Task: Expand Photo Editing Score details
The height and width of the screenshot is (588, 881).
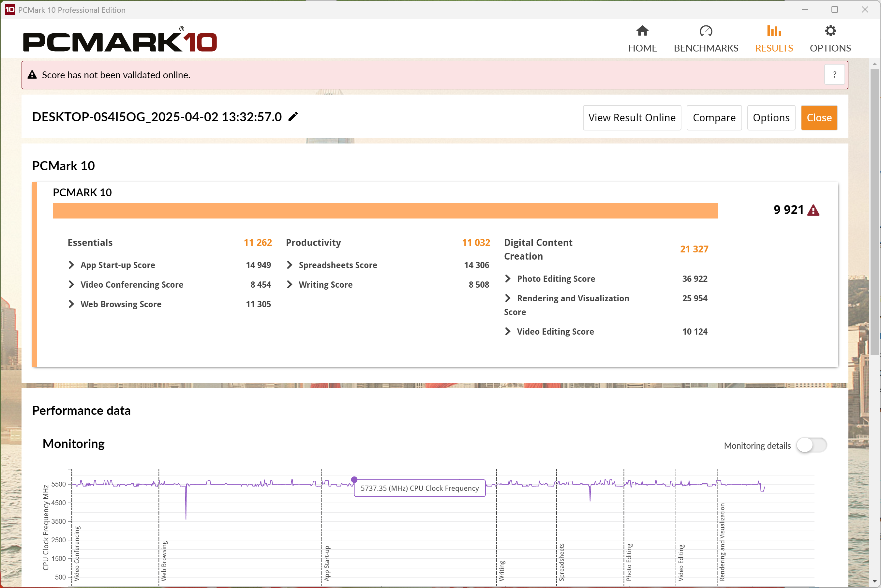Action: 508,278
